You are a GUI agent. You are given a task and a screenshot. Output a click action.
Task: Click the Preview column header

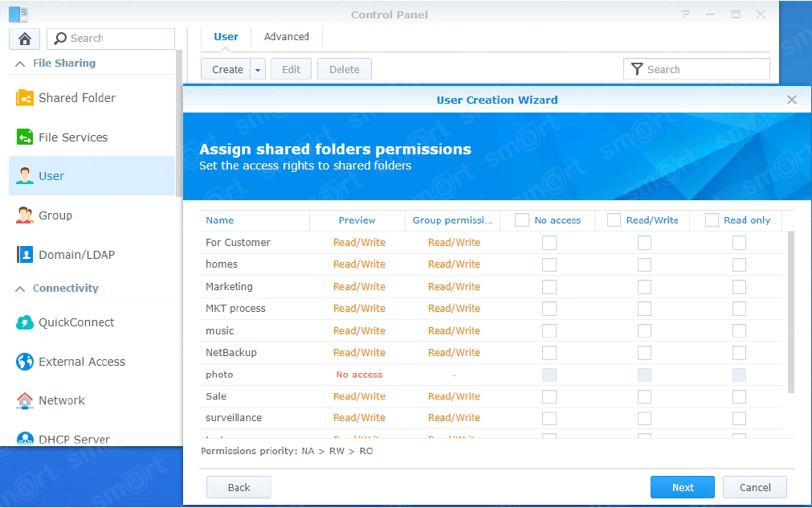(357, 220)
